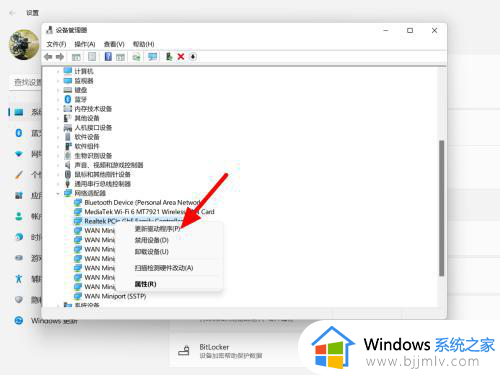Viewport: 500px width, 375px height.
Task: Click the user avatar picture in Settings
Action: click(24, 45)
